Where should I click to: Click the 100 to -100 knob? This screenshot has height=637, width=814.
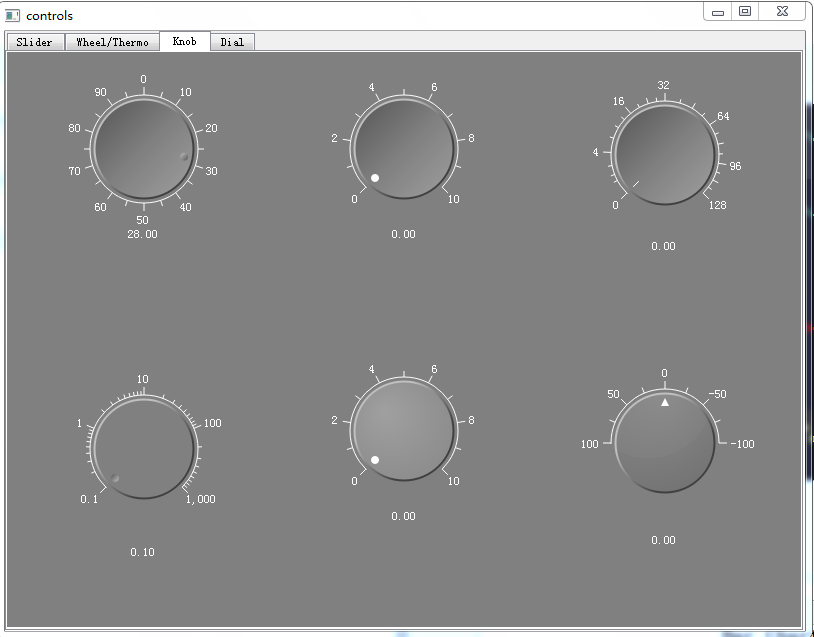point(664,443)
